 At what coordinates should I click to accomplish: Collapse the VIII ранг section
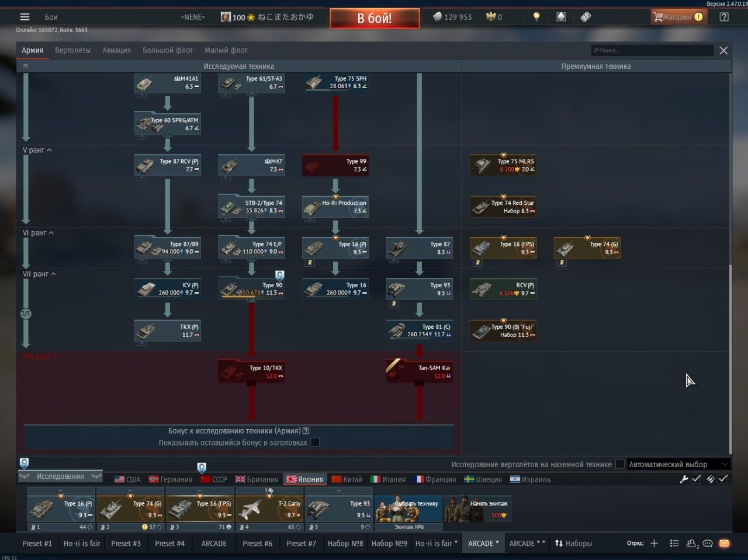coord(40,356)
